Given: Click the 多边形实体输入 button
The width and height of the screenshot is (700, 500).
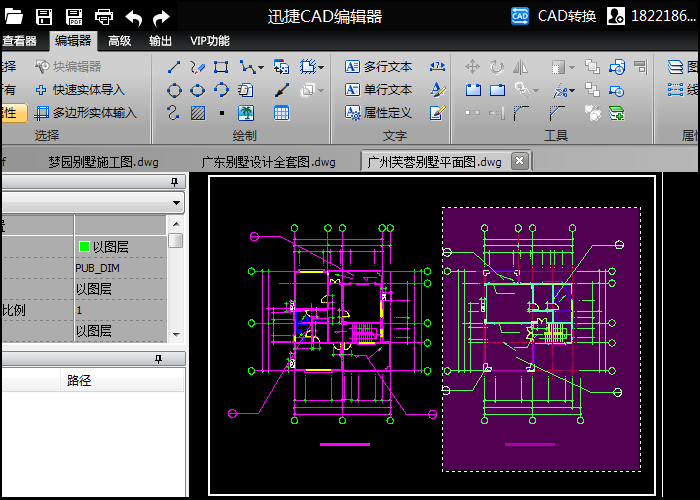Looking at the screenshot, I should pos(86,113).
